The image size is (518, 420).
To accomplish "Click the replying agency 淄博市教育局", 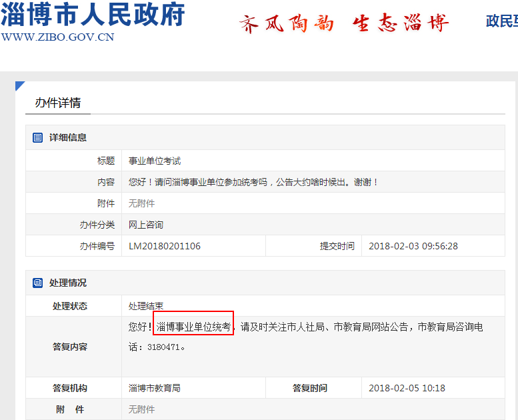I will [154, 388].
